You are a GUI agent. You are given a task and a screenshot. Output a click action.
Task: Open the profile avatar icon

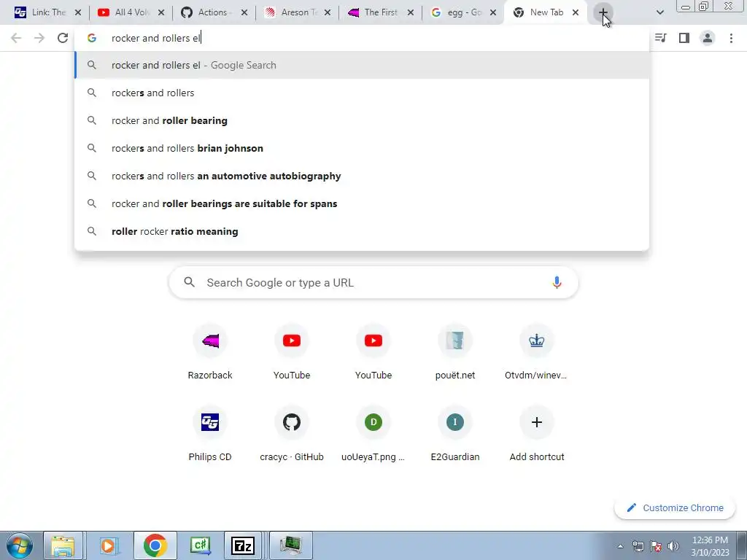708,38
